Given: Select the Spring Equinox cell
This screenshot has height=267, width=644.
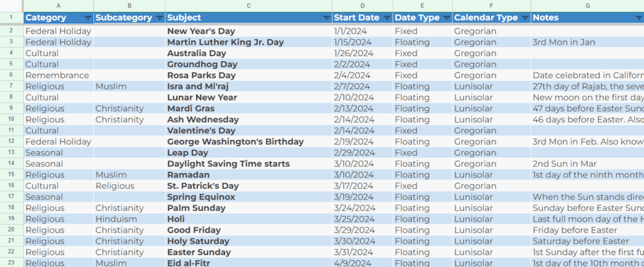Looking at the screenshot, I should pyautogui.click(x=249, y=197).
